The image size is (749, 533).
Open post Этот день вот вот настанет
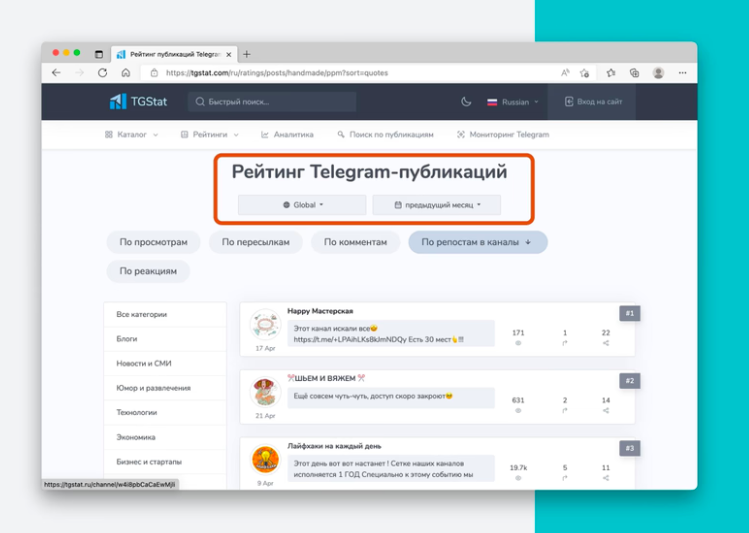coord(391,469)
